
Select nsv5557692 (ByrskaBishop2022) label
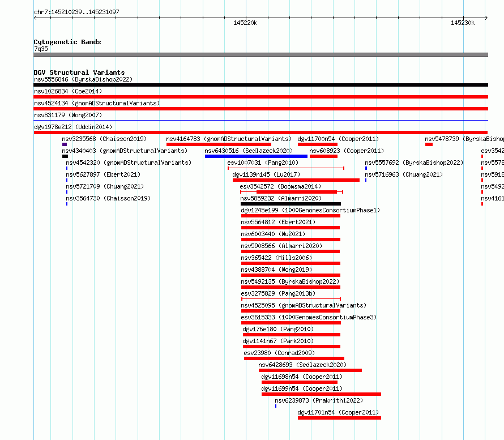coord(414,163)
